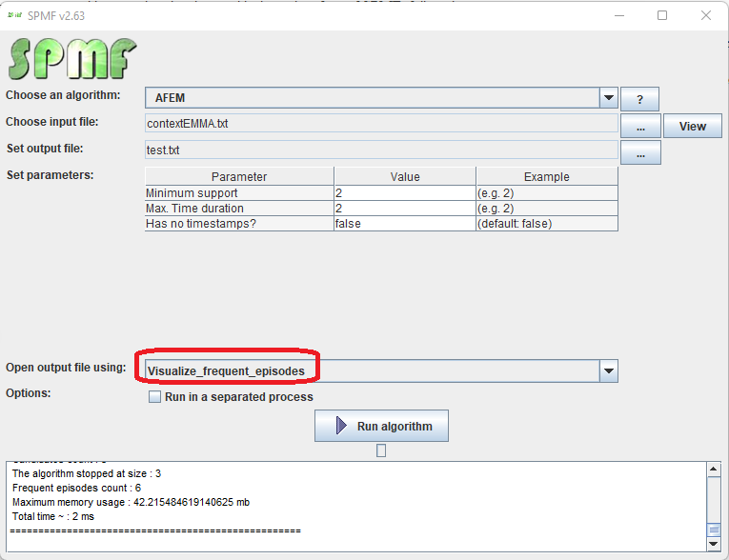Edit the Max. Time duration value cell
The height and width of the screenshot is (560, 729).
tap(404, 208)
